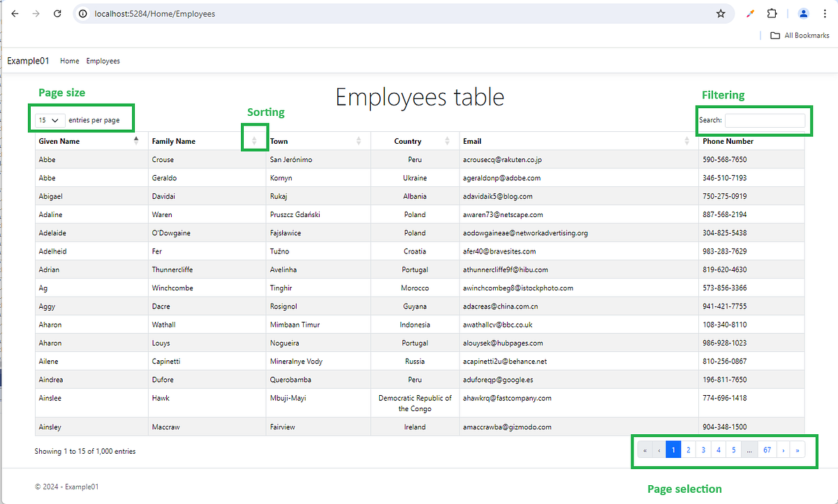Image resolution: width=838 pixels, height=504 pixels.
Task: Reload the page with the browser refresh icon
Action: click(57, 13)
